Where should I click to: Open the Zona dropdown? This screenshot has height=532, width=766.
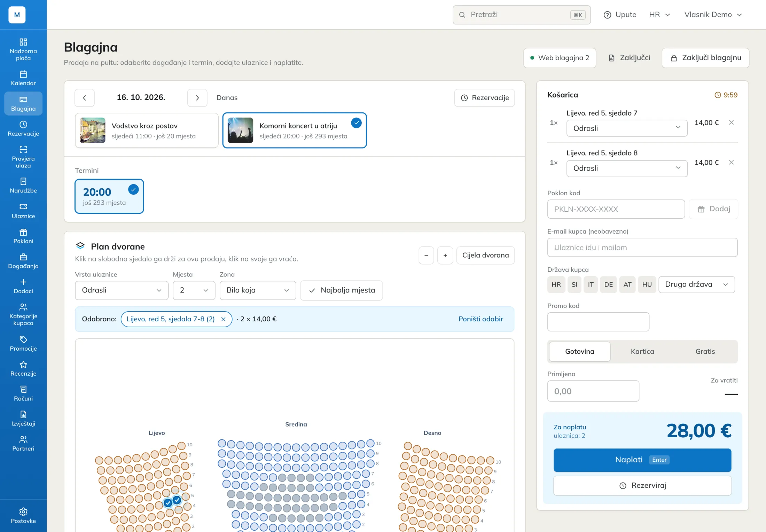pyautogui.click(x=258, y=290)
